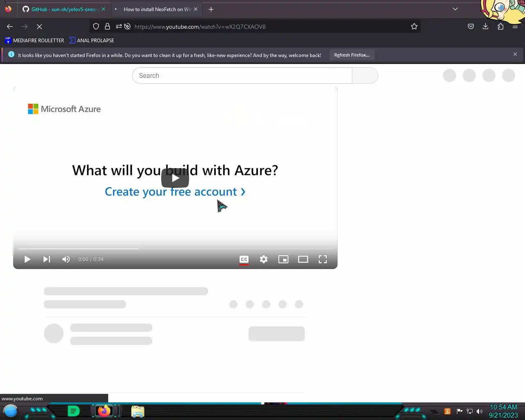
Task: Click the orange tray icon
Action: click(447, 411)
